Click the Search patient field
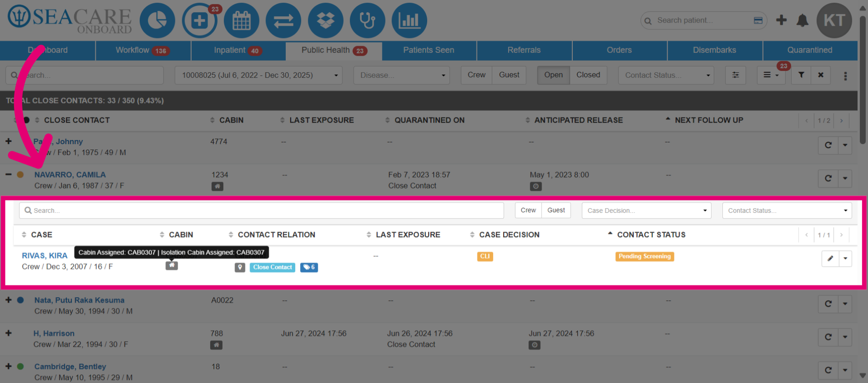Image resolution: width=868 pixels, height=383 pixels. point(703,20)
